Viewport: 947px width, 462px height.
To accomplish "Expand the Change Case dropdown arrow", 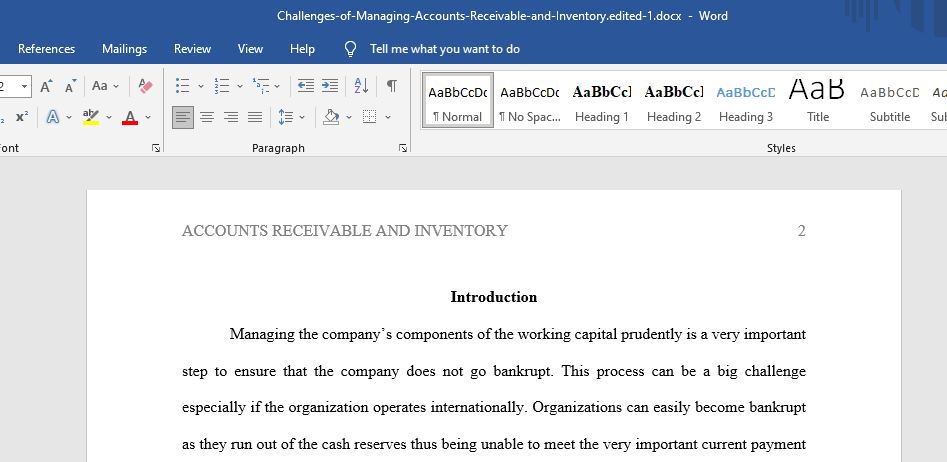I will pos(116,86).
